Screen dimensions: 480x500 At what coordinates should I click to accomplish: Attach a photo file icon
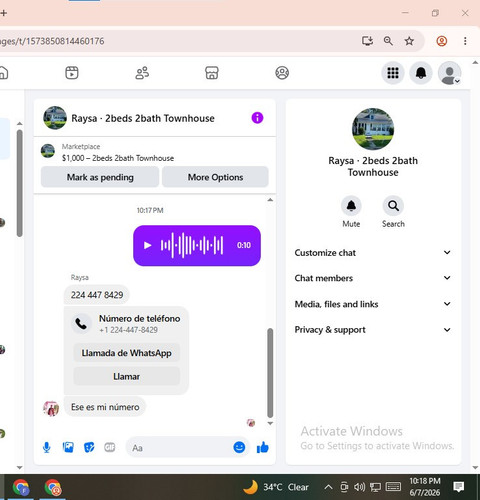click(68, 447)
